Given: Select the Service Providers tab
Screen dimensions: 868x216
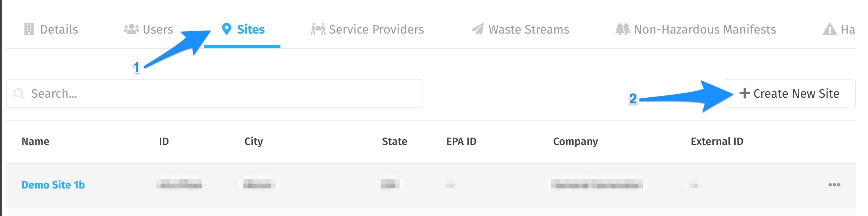Looking at the screenshot, I should [367, 29].
